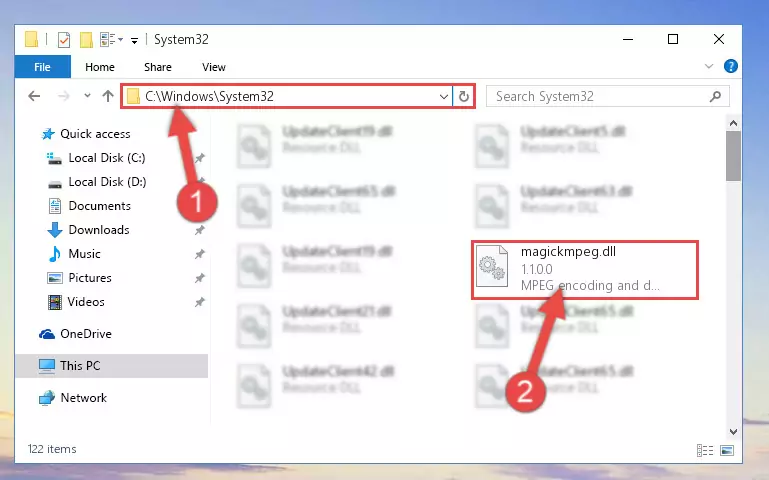The height and width of the screenshot is (480, 769).
Task: Click the Properties checkmark quick access icon
Action: tap(64, 40)
